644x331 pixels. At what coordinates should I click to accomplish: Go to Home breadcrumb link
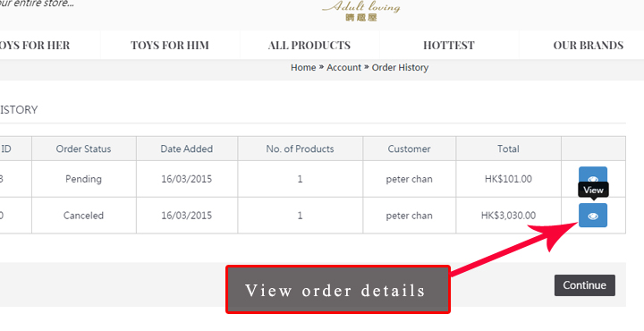pyautogui.click(x=303, y=67)
